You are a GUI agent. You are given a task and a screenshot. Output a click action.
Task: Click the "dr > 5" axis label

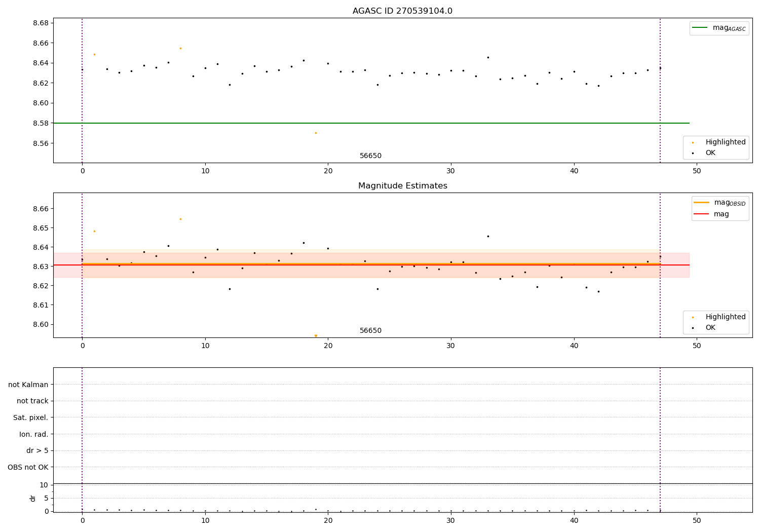(x=37, y=450)
